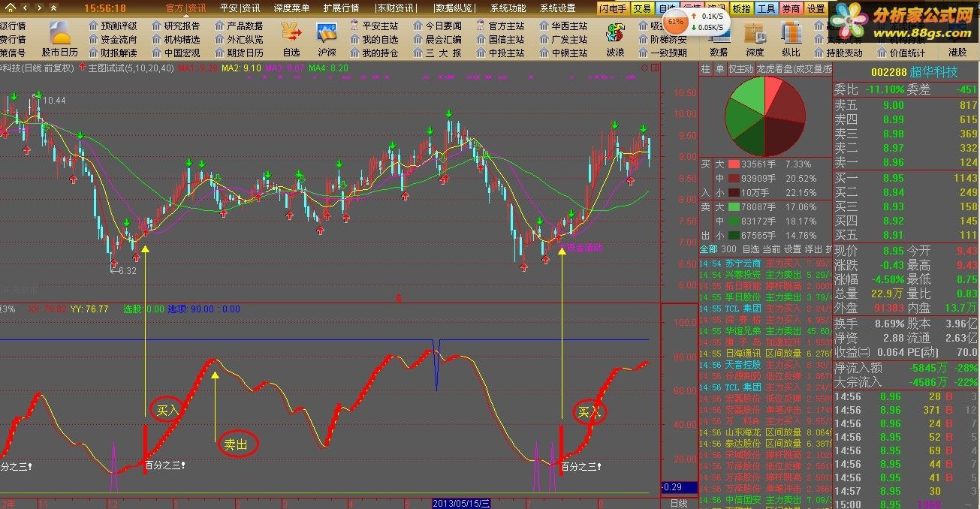Viewport: 980px width, 509px height.
Task: Select the 设置 tab in ticker list
Action: [x=793, y=248]
